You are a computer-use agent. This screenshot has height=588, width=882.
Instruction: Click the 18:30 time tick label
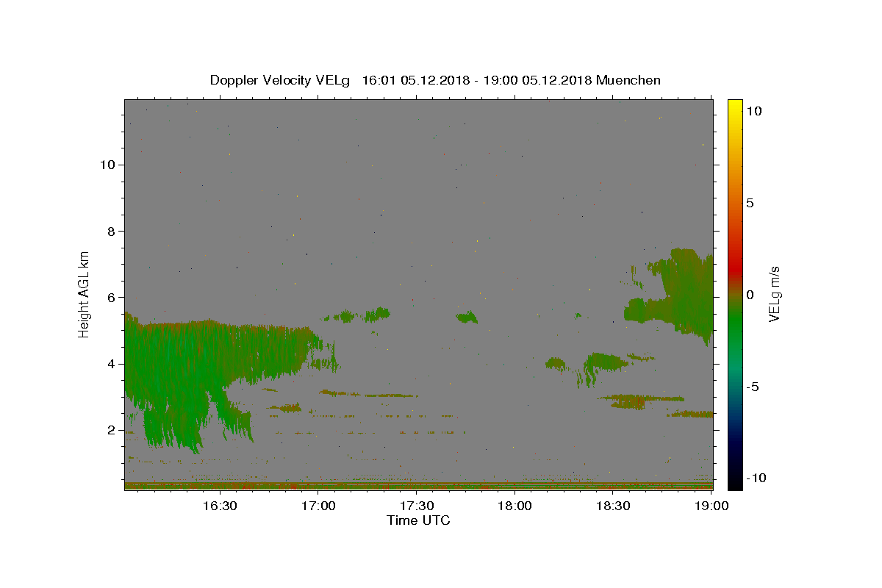pos(614,506)
